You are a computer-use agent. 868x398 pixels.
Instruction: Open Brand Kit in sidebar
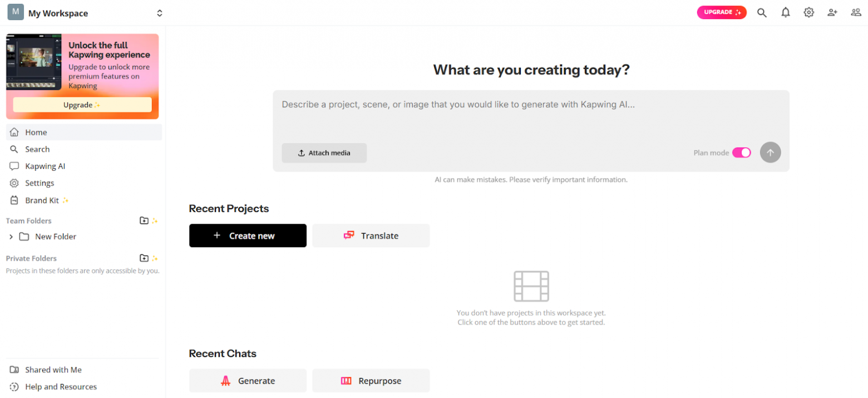42,200
